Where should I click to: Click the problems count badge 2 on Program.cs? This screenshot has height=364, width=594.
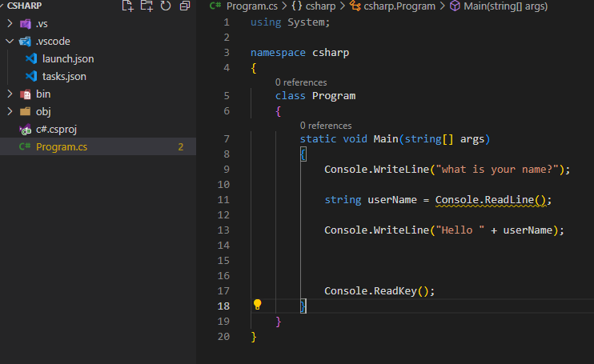[181, 147]
